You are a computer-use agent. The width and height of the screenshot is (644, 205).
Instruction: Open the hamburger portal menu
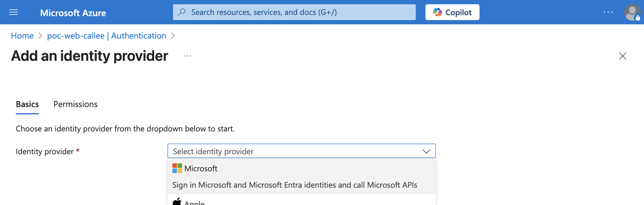tap(13, 12)
